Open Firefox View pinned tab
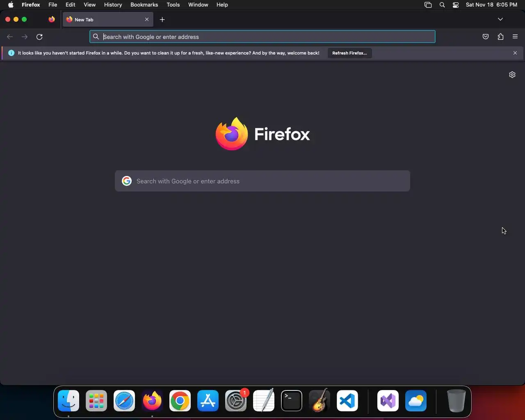 [52, 19]
